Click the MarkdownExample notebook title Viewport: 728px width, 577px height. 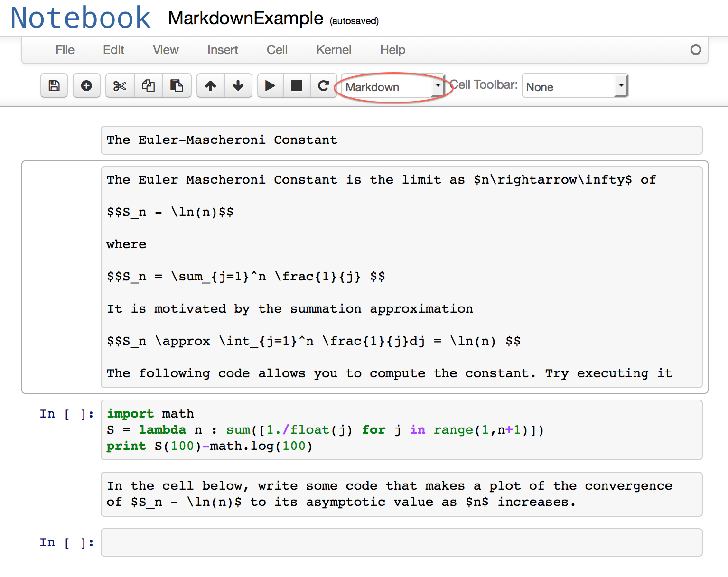pos(245,19)
